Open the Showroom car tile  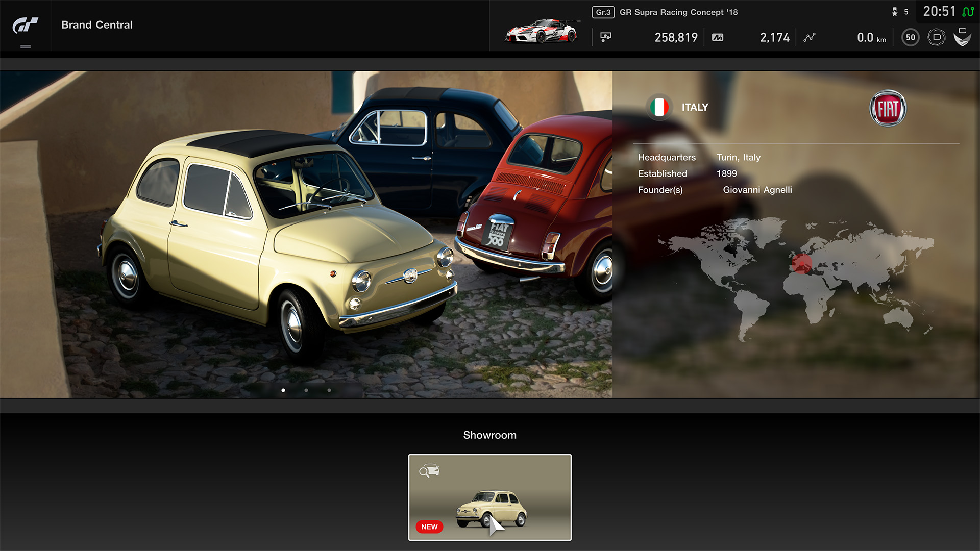tap(489, 497)
